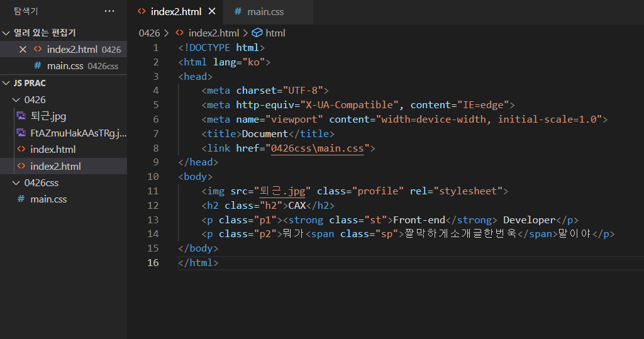
Task: Click the rel="stylesheet" attribute on line 11
Action: click(457, 191)
